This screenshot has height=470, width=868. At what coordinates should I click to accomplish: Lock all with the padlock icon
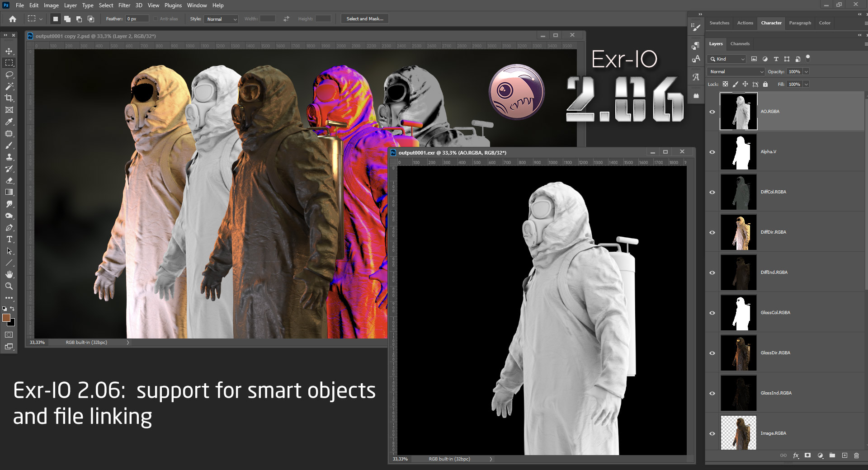pyautogui.click(x=765, y=84)
